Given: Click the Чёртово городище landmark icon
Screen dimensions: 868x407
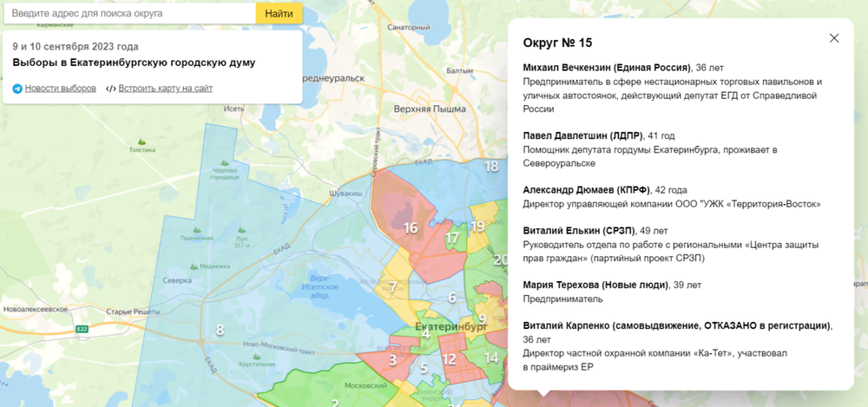Looking at the screenshot, I should coord(224,162).
